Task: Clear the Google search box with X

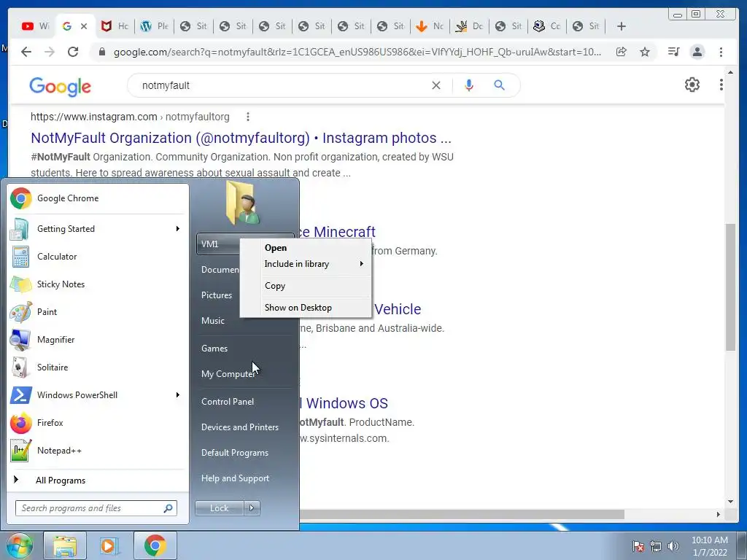Action: click(436, 85)
